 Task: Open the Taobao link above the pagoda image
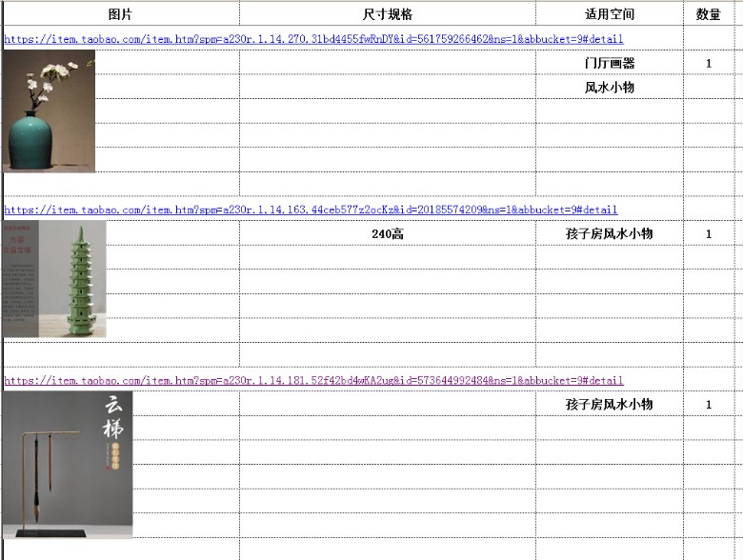pyautogui.click(x=311, y=210)
